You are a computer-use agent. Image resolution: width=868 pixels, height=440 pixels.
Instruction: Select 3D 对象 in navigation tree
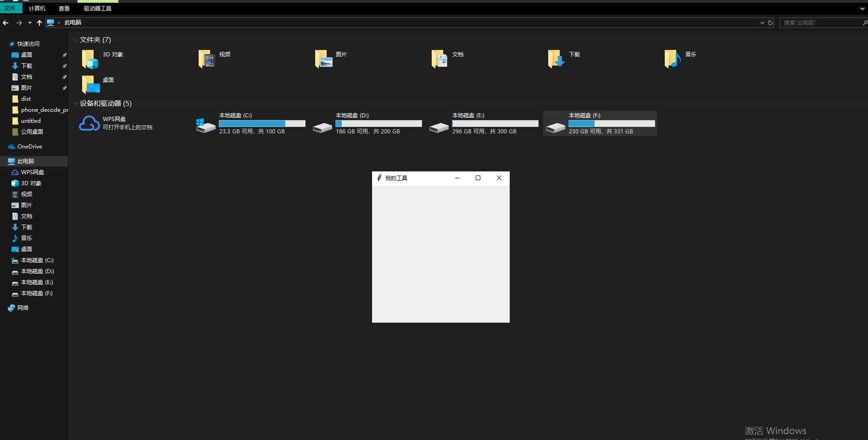coord(31,183)
